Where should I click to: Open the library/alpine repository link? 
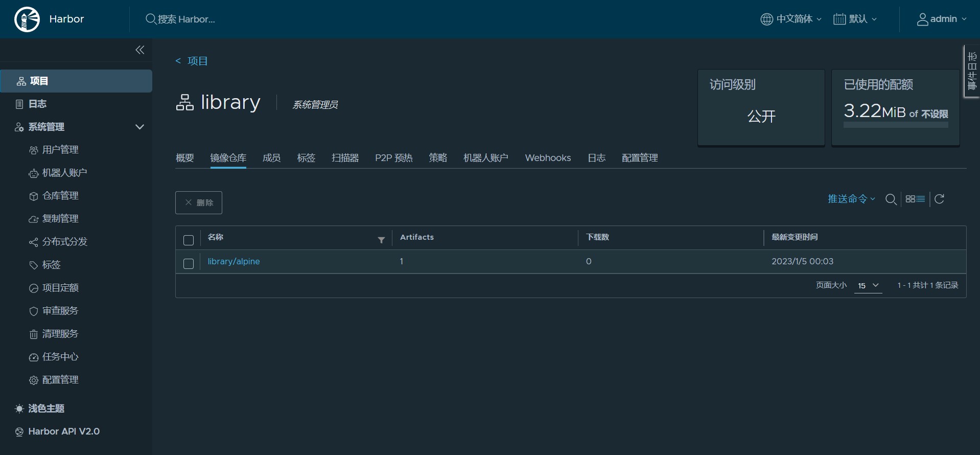tap(234, 261)
